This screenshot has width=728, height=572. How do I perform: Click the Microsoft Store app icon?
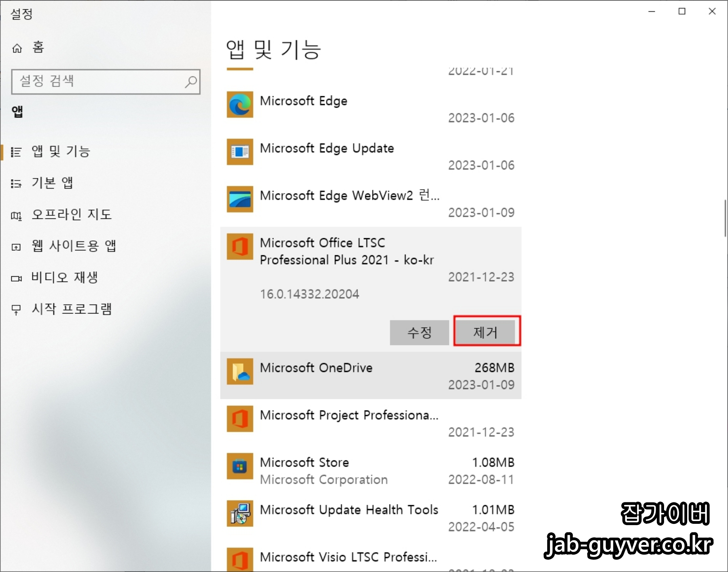[240, 466]
